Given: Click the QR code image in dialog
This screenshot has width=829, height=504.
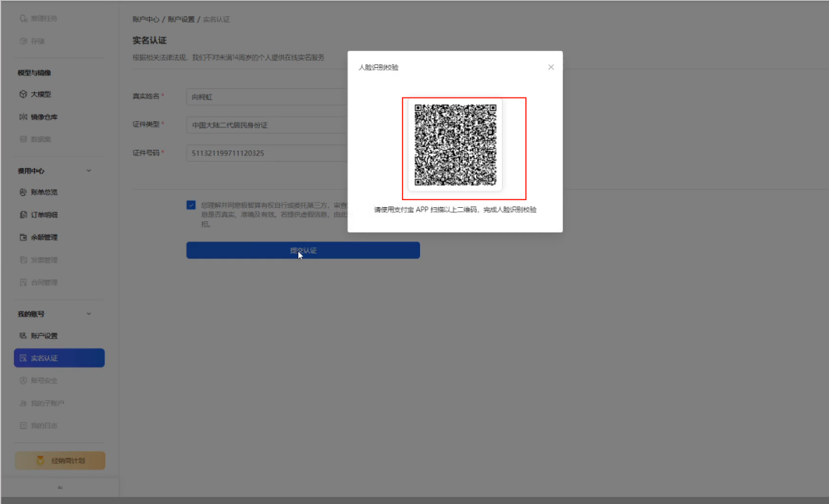Looking at the screenshot, I should pos(455,145).
